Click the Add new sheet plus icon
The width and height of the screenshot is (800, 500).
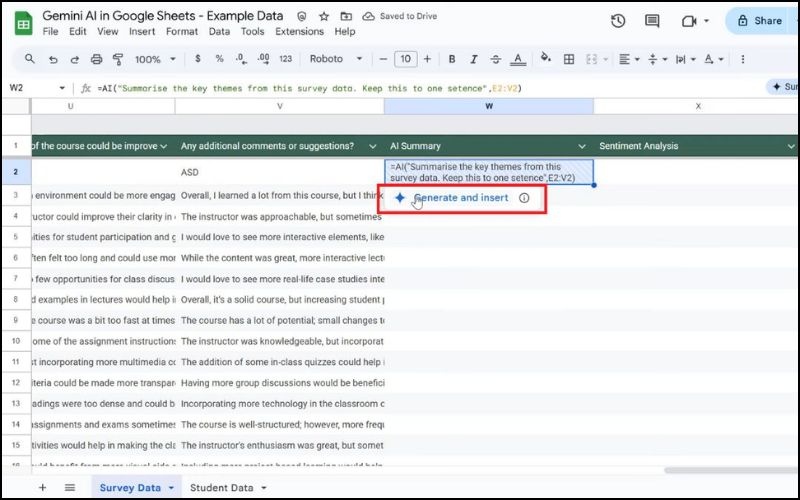42,487
